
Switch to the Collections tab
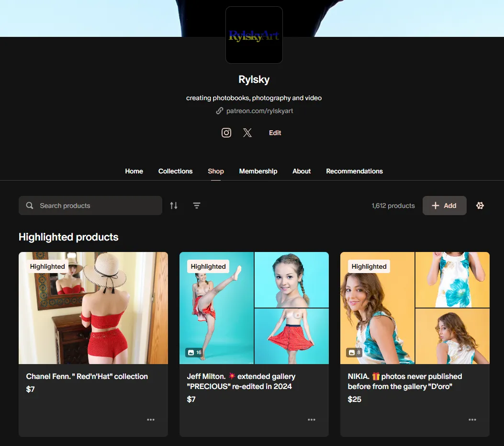(175, 171)
